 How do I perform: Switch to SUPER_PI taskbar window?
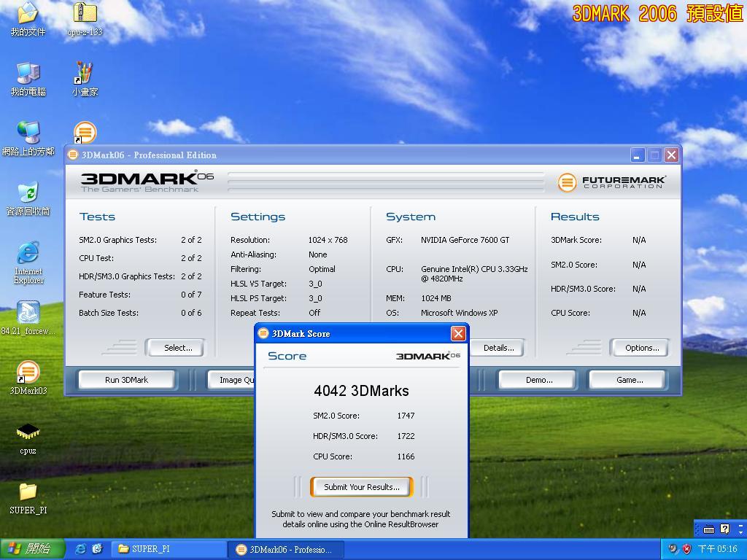[169, 549]
